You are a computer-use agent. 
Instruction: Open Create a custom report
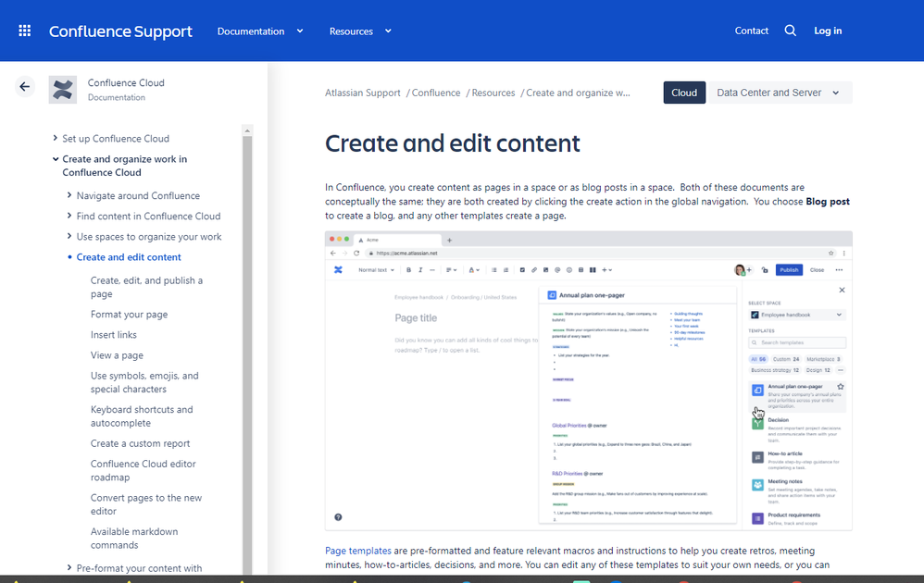coord(140,443)
